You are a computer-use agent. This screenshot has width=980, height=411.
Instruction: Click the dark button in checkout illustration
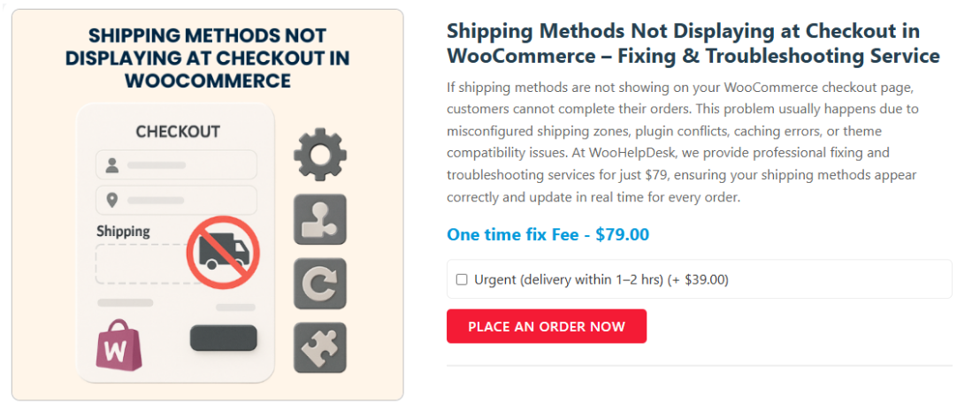pyautogui.click(x=223, y=338)
